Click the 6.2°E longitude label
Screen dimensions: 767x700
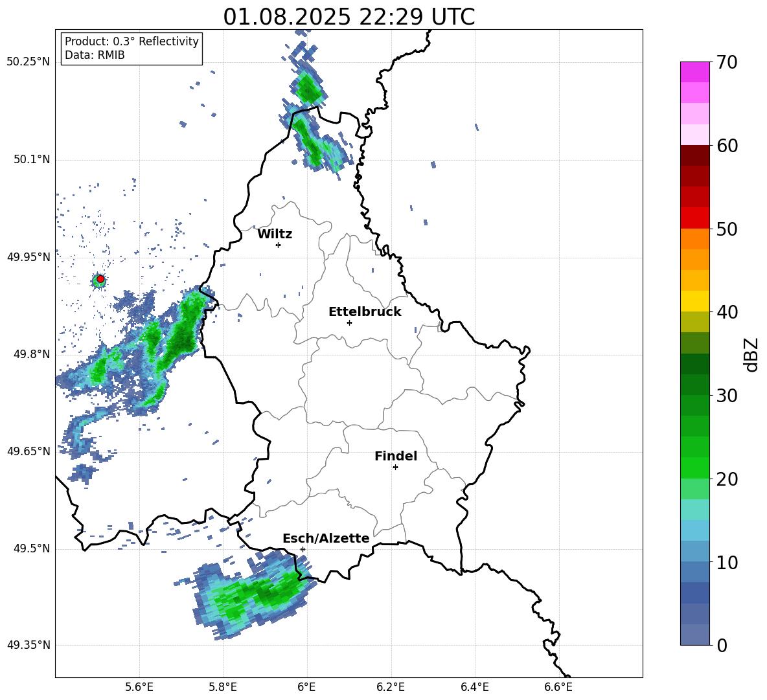(391, 687)
